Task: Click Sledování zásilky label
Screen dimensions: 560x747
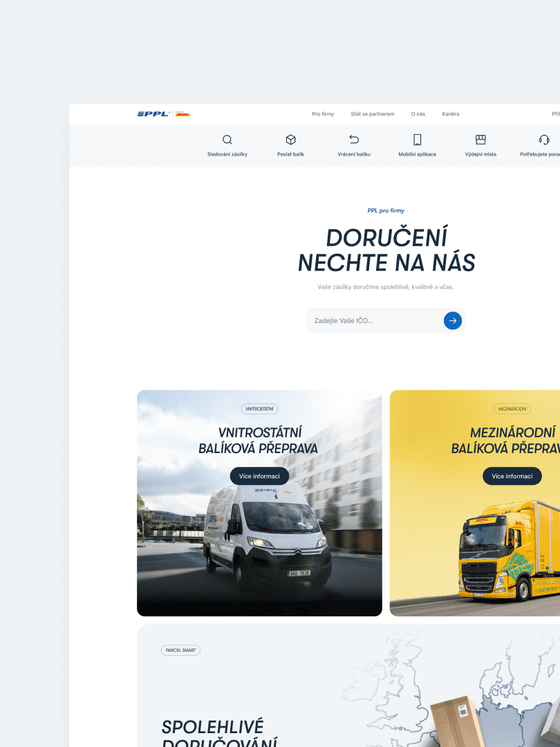Action: coord(227,154)
